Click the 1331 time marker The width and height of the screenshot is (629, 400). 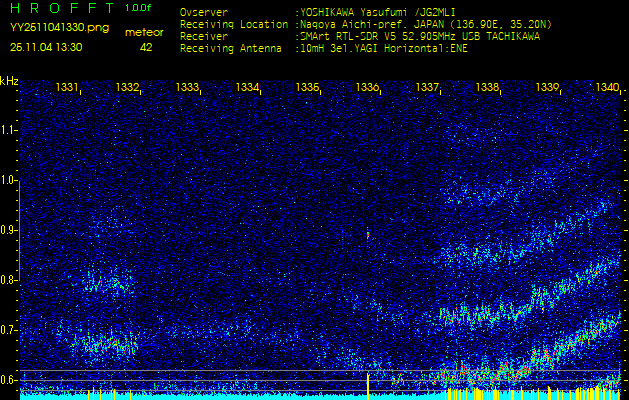pyautogui.click(x=67, y=87)
